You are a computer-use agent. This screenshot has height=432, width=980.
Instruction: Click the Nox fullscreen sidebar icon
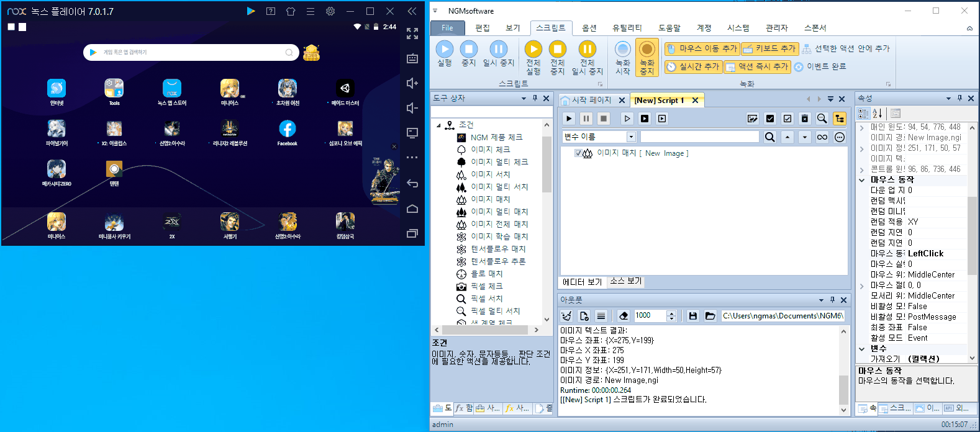[x=412, y=34]
